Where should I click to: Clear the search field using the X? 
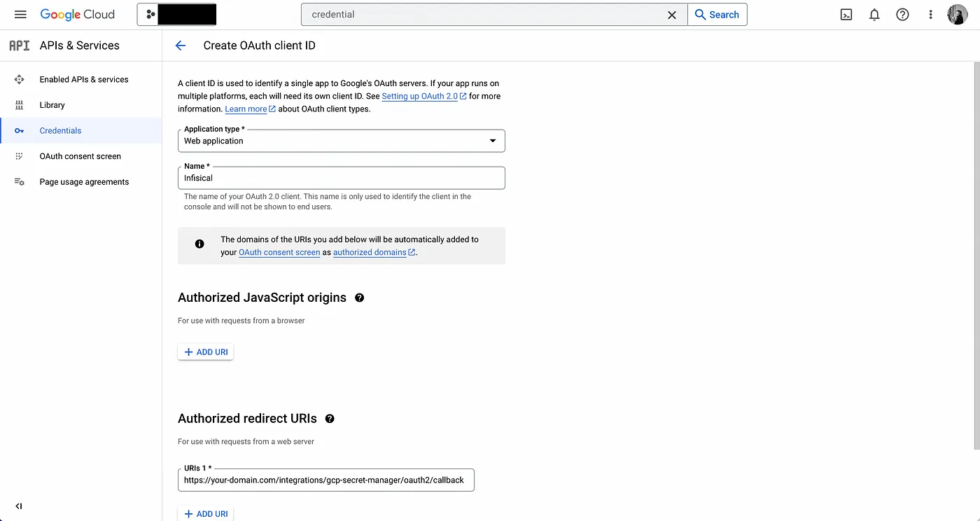[671, 14]
